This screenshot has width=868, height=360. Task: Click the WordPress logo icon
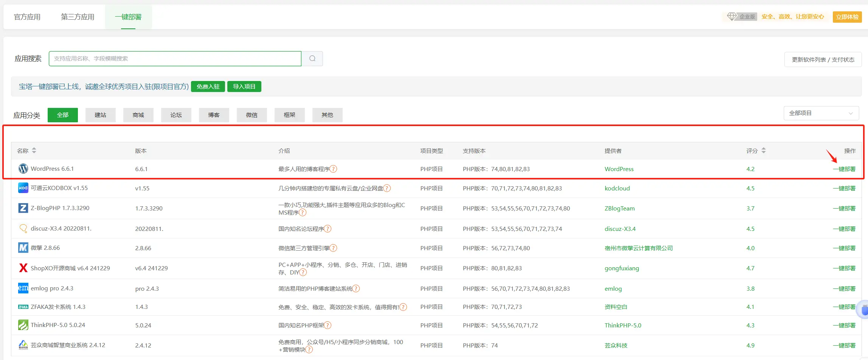pyautogui.click(x=23, y=169)
